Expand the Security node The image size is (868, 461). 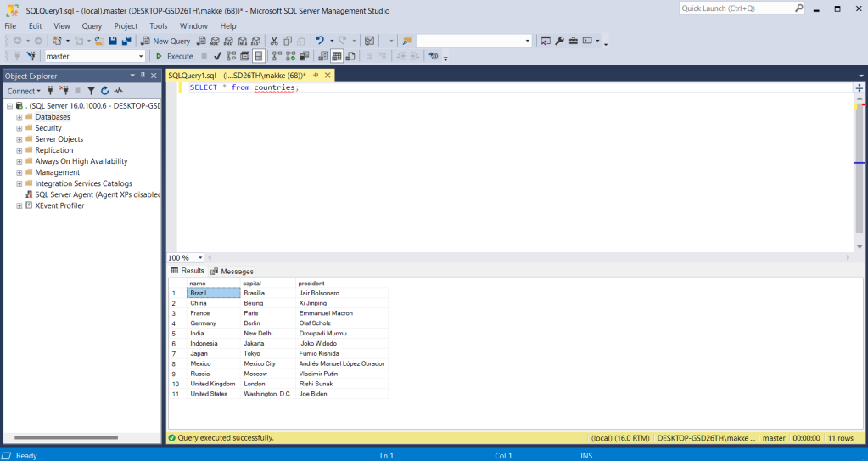(x=20, y=128)
